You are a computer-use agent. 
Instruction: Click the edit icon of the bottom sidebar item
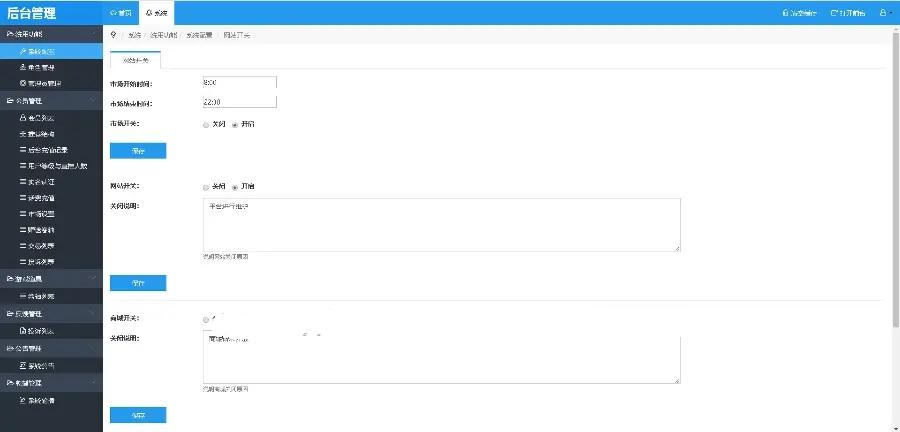click(23, 400)
